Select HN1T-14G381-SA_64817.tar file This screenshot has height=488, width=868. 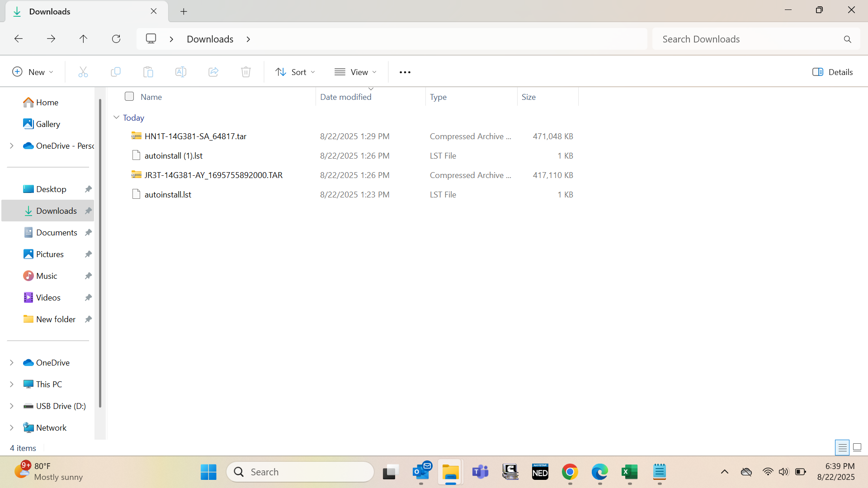[352, 136]
